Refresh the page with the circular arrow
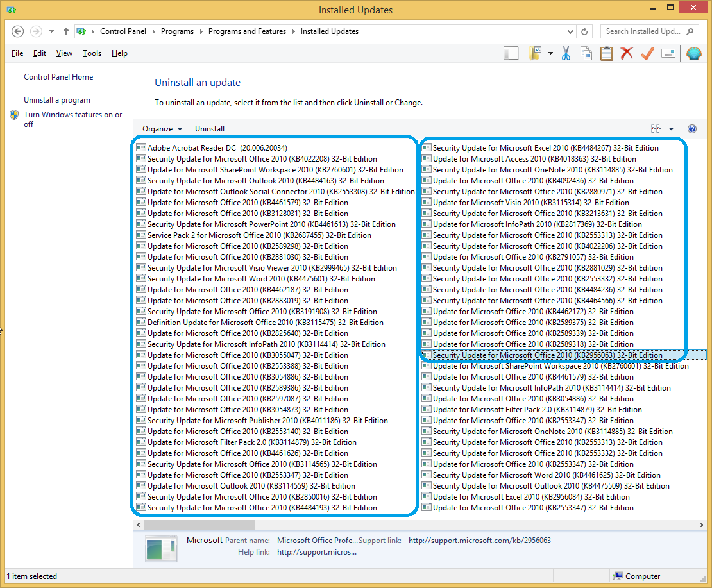This screenshot has height=588, width=712. pyautogui.click(x=584, y=31)
